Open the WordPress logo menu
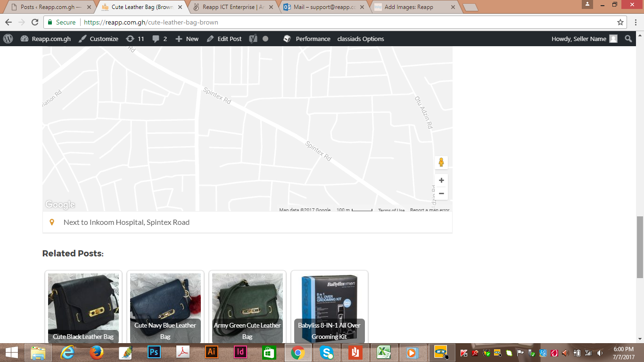Screen dimensions: 644x362 coord(8,39)
